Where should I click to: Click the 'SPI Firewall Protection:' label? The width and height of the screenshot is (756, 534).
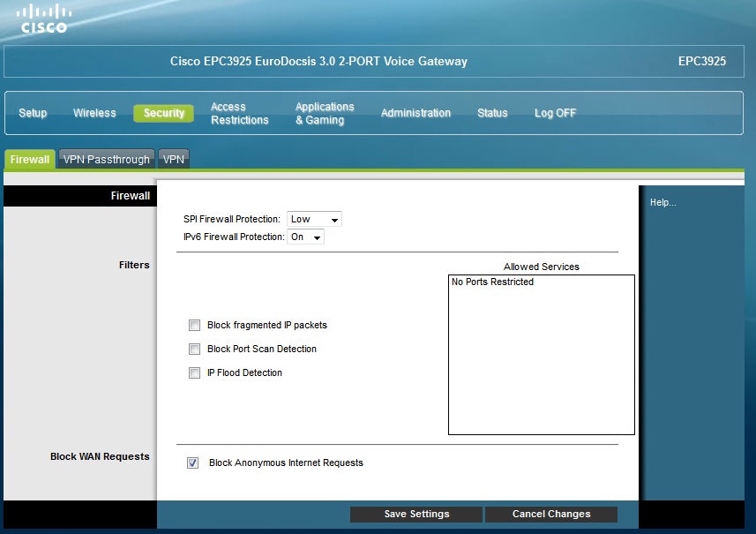(232, 219)
